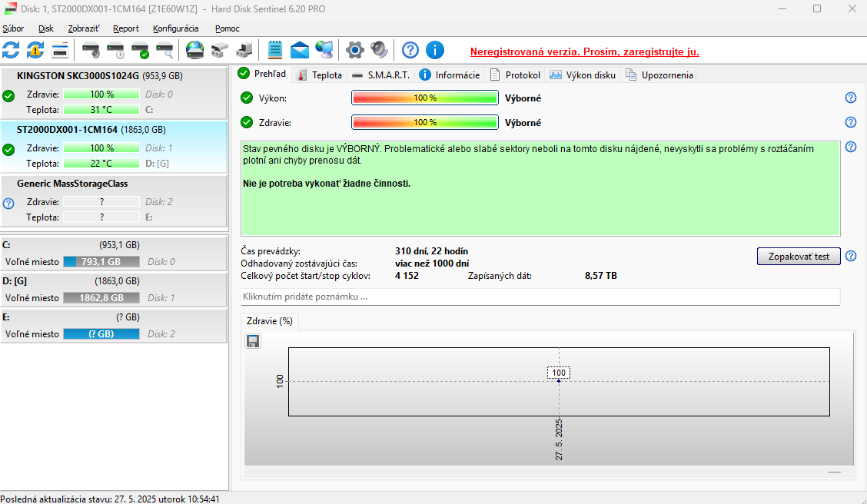Click the refresh disk status icon
Screen dimensions: 867x504
pyautogui.click(x=11, y=50)
